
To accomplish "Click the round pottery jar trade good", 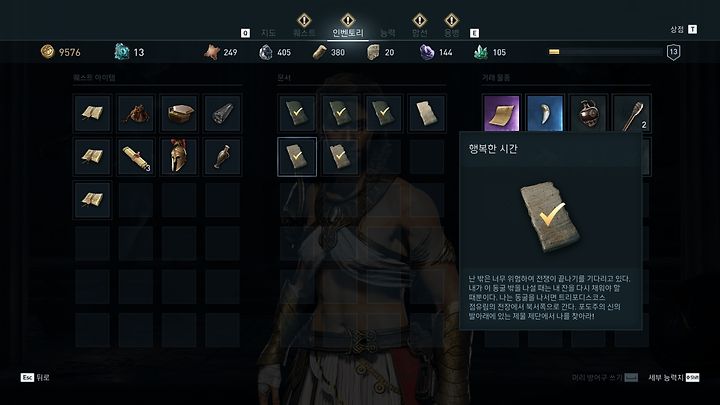I will point(588,113).
